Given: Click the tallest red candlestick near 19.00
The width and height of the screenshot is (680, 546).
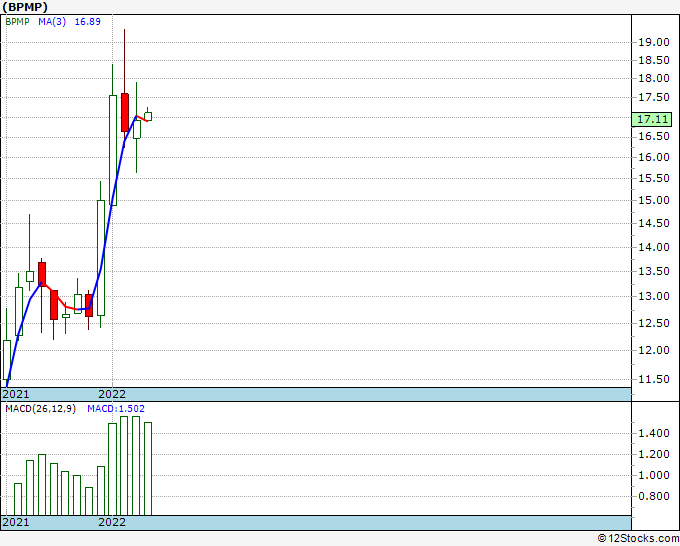Looking at the screenshot, I should tap(125, 112).
